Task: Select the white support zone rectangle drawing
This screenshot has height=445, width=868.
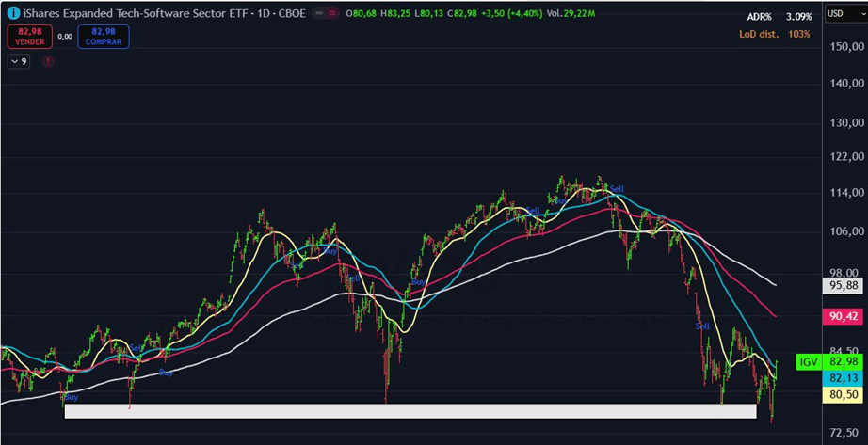Action: pyautogui.click(x=410, y=411)
